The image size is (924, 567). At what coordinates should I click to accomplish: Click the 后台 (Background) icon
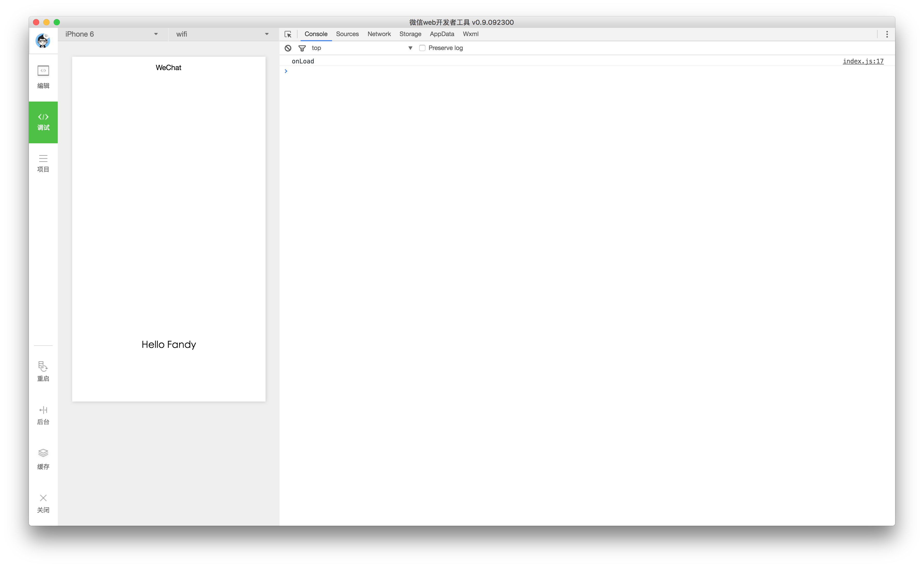43,415
